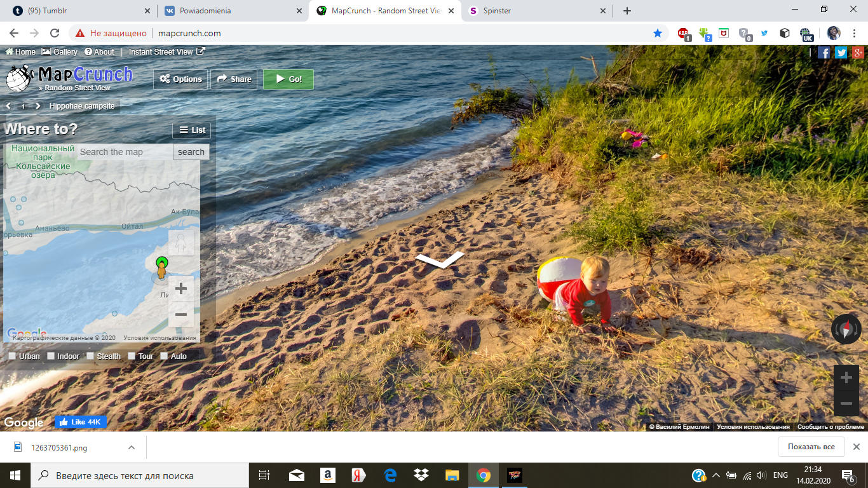This screenshot has height=488, width=868.
Task: Toggle the Indoor checkbox
Action: pyautogui.click(x=51, y=356)
